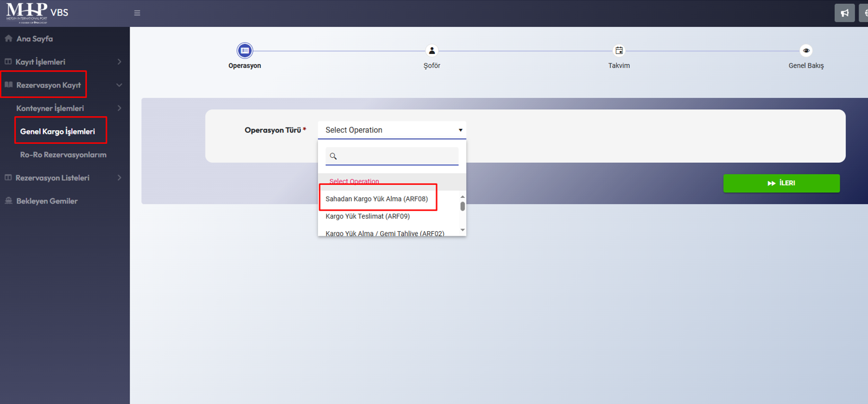
Task: Open the announcements megaphone icon
Action: point(844,13)
